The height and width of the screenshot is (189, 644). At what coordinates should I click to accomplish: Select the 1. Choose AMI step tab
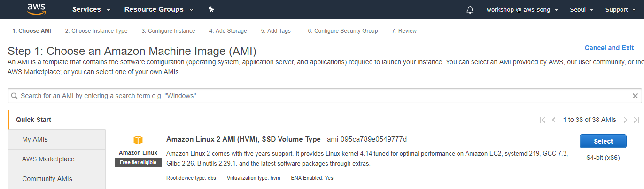(32, 31)
